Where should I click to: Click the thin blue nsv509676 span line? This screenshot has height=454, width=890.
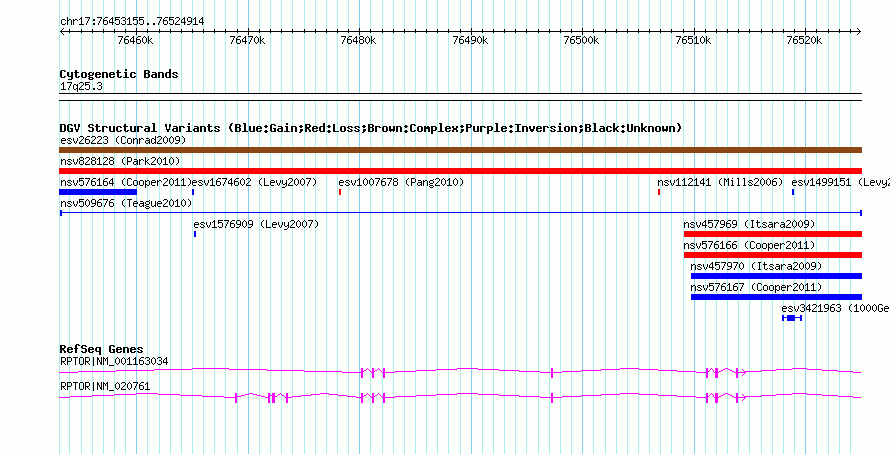click(461, 213)
